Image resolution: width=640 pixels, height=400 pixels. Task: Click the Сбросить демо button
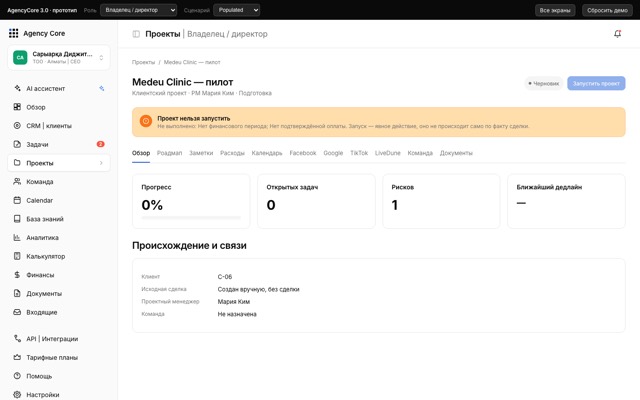[x=607, y=10]
